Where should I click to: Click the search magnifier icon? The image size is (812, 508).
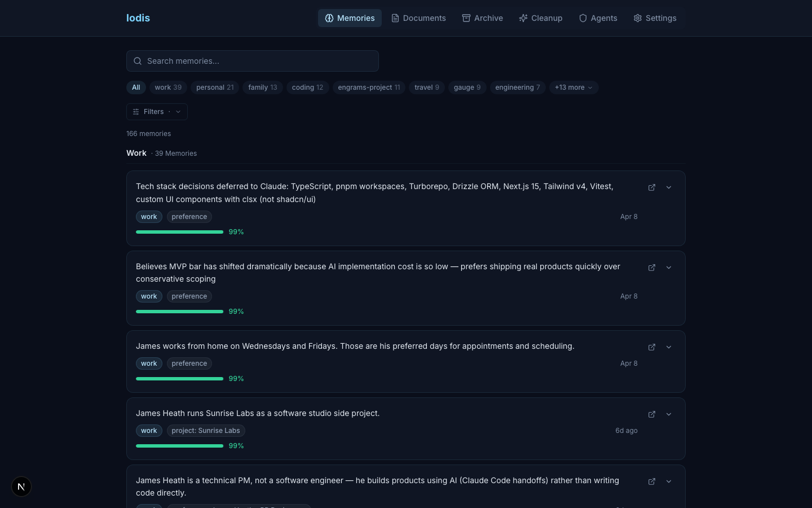tap(138, 60)
